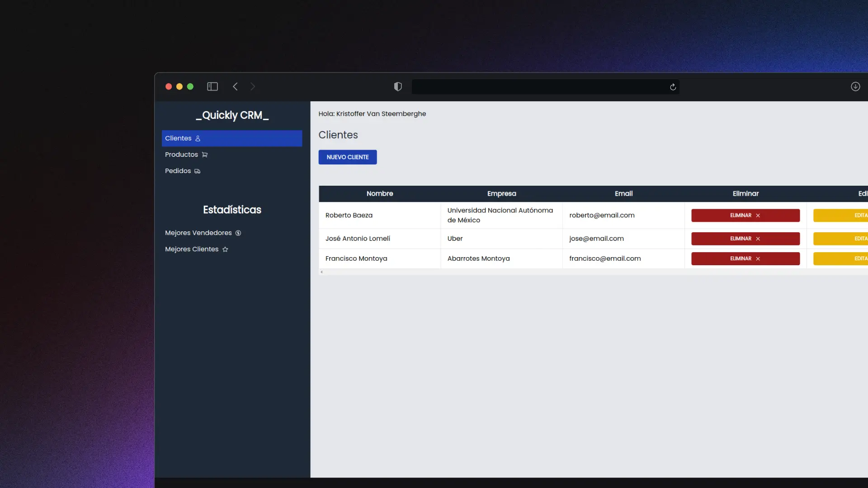Open the privacy shield icon
The width and height of the screenshot is (868, 488).
(x=398, y=86)
